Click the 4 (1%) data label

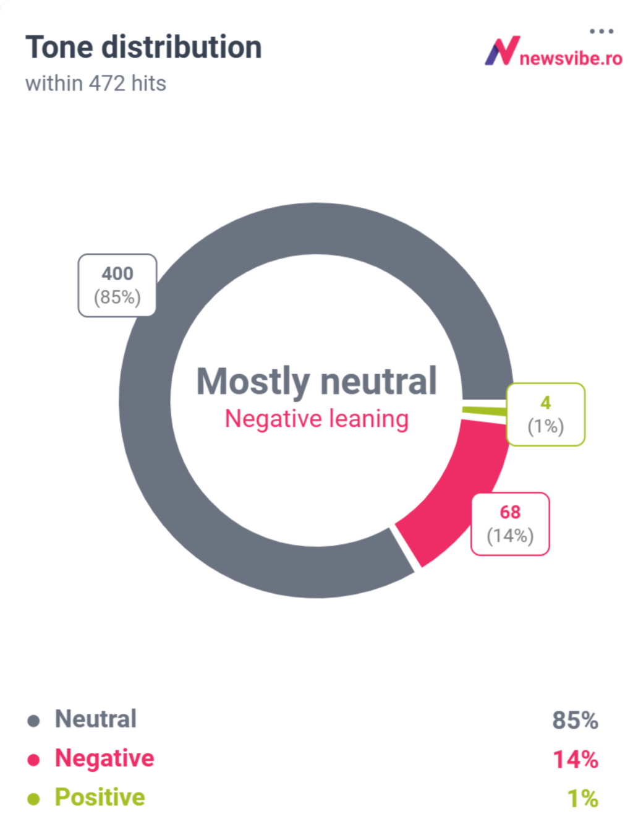[x=545, y=414]
